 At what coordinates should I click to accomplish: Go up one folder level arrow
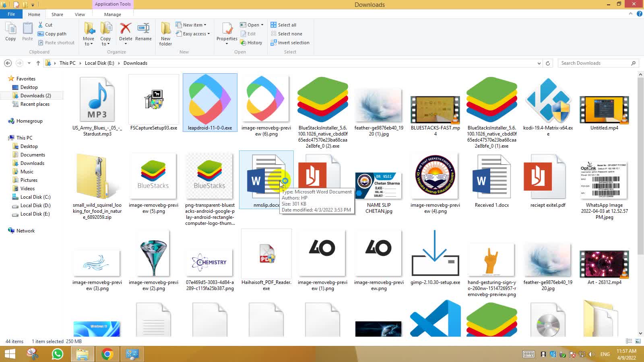tap(38, 63)
